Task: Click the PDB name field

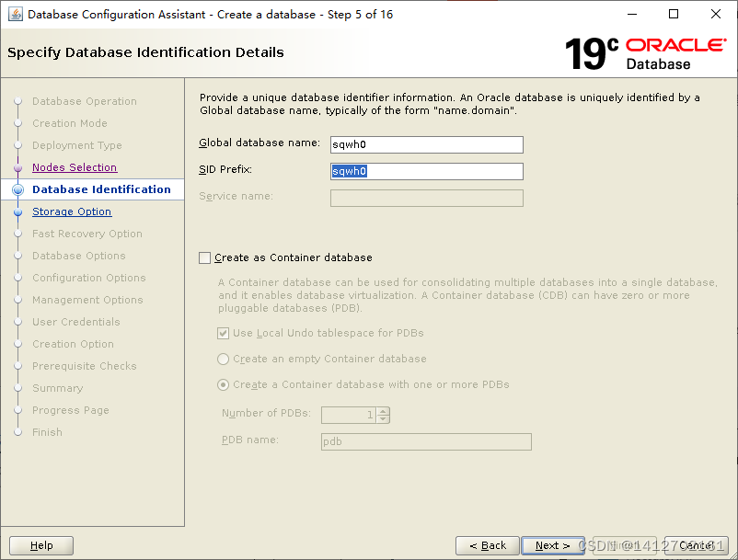Action: coord(426,441)
